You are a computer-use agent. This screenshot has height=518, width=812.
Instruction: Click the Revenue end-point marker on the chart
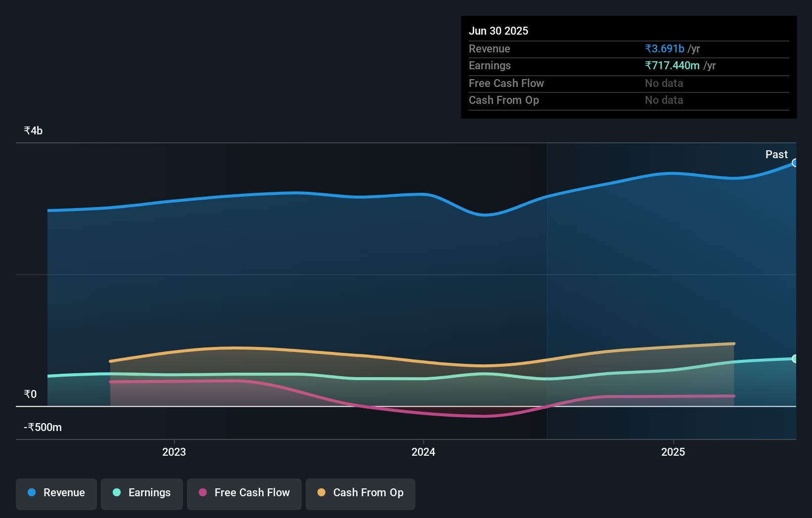click(795, 163)
